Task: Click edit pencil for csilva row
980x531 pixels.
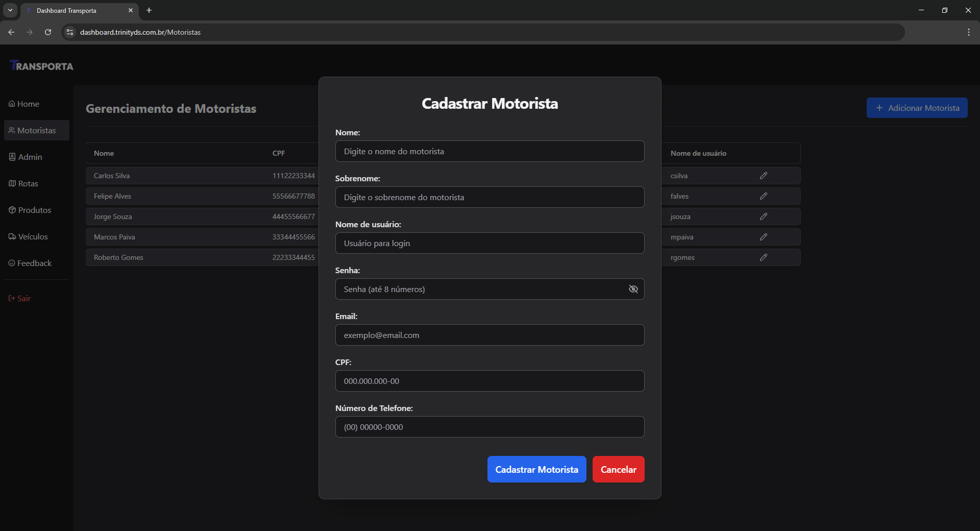Action: (x=763, y=176)
